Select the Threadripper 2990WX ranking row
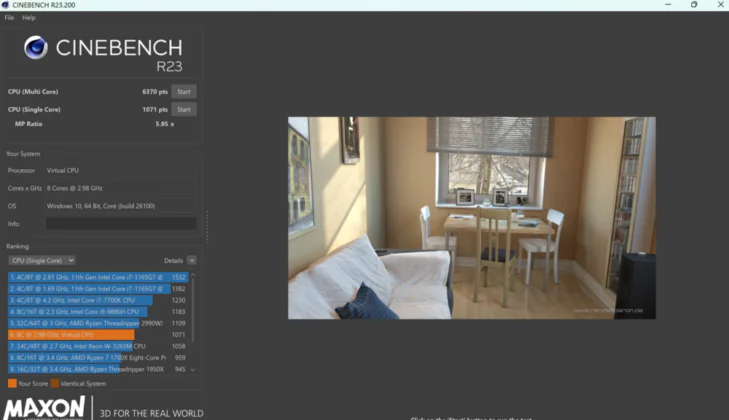This screenshot has height=420, width=729. tap(98, 323)
